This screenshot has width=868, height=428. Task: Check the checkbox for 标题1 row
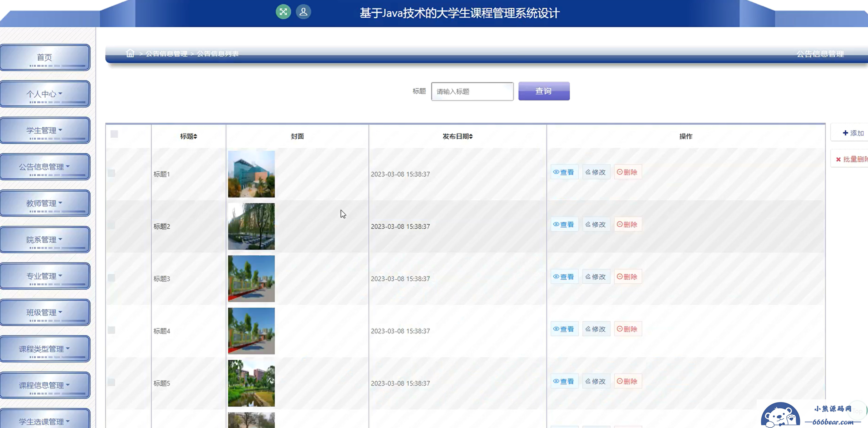(112, 173)
